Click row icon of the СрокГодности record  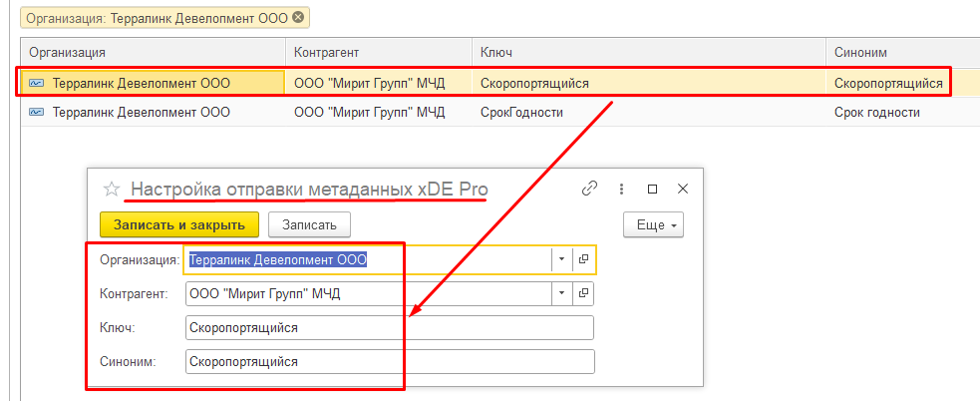click(x=37, y=113)
